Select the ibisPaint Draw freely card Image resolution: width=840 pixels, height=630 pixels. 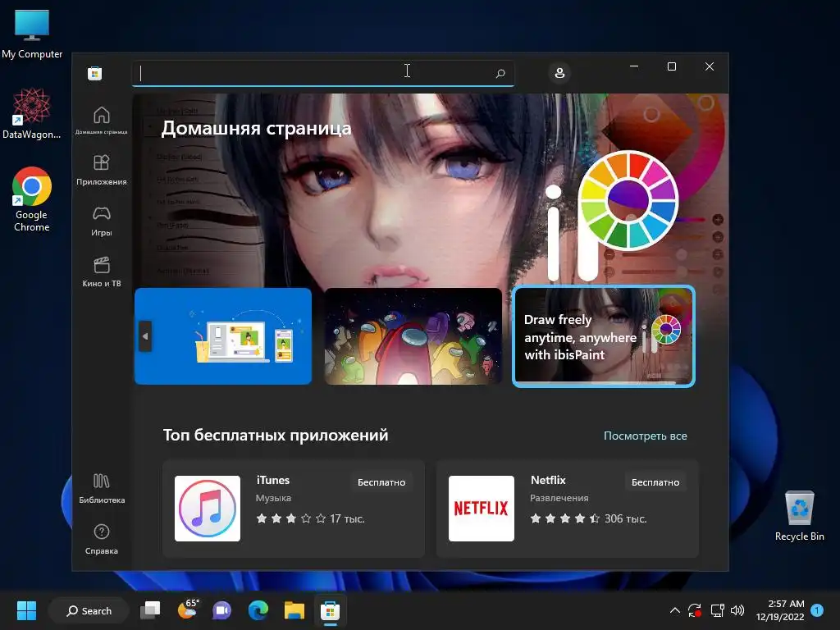click(x=603, y=336)
